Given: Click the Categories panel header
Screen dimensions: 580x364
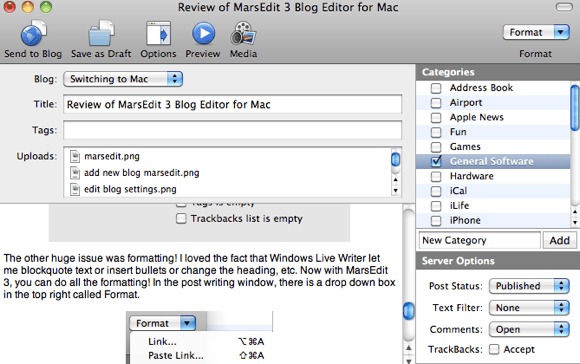Looking at the screenshot, I should 498,72.
